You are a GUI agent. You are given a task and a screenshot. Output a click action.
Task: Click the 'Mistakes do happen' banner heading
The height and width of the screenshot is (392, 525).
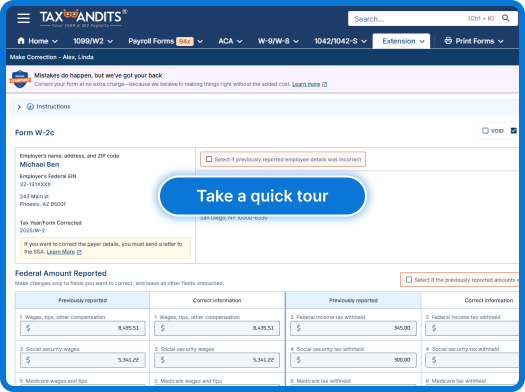coord(98,75)
